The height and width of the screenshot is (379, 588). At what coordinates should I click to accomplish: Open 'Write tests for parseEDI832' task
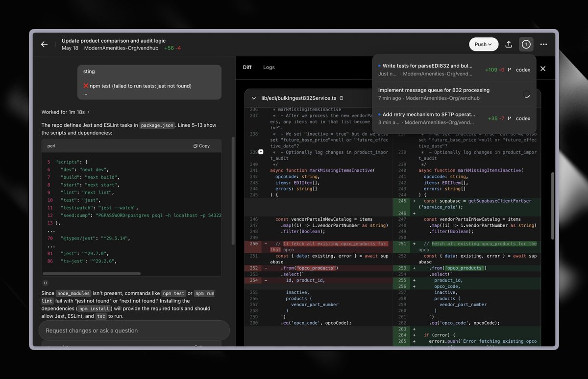click(454, 70)
